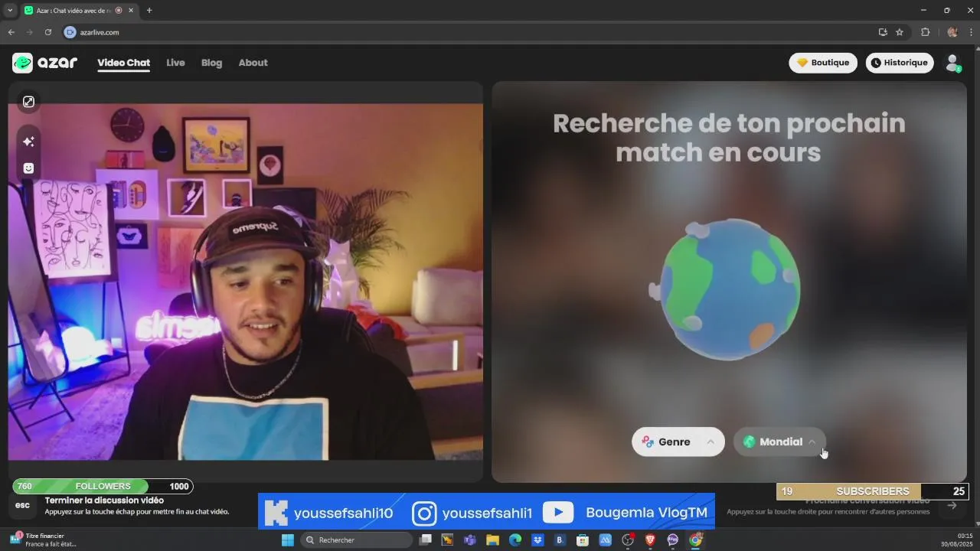Open the Titre financier news widget
Image resolution: width=980 pixels, height=551 pixels.
[44, 540]
